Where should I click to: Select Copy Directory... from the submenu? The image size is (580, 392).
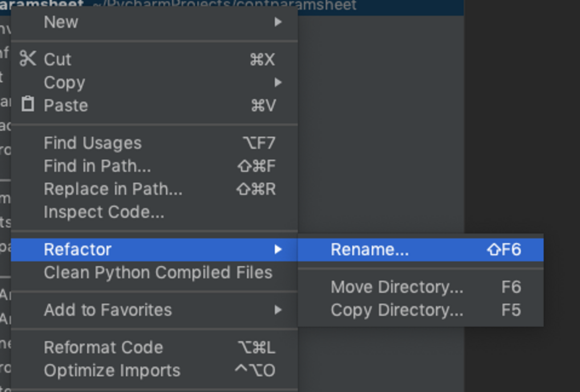coord(397,310)
